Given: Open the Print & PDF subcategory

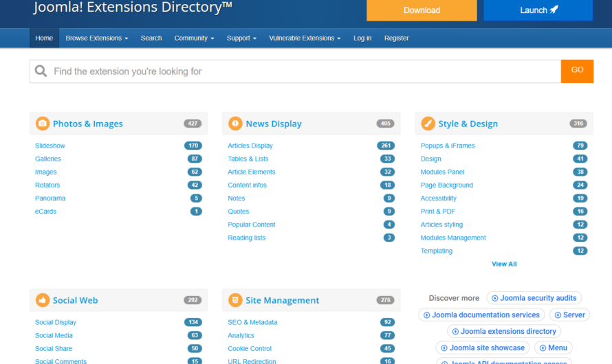Looking at the screenshot, I should [438, 212].
